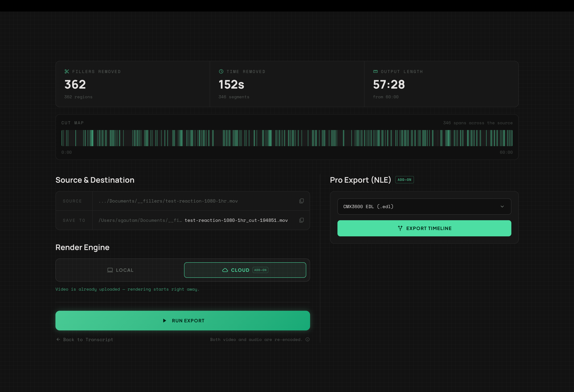Click 'Both video and audio are re-encoded' note
This screenshot has width=574, height=392.
tap(256, 339)
